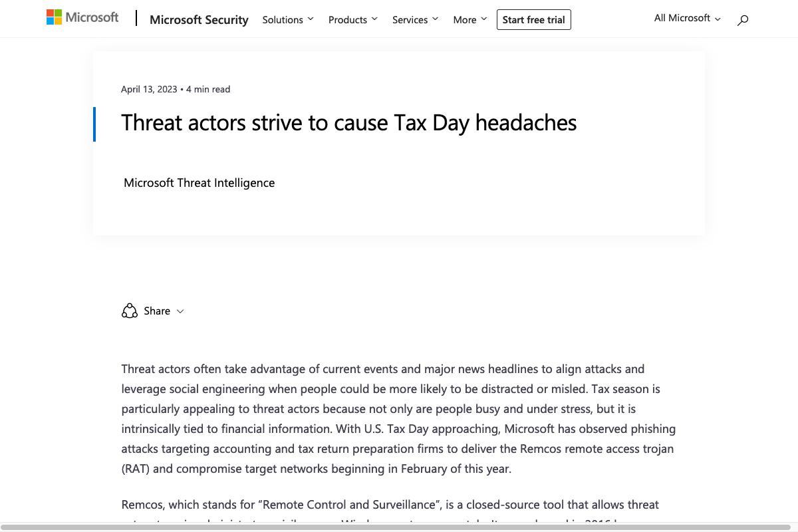
Task: Click 'Microsoft Threat Intelligence' author text
Action: coord(199,182)
